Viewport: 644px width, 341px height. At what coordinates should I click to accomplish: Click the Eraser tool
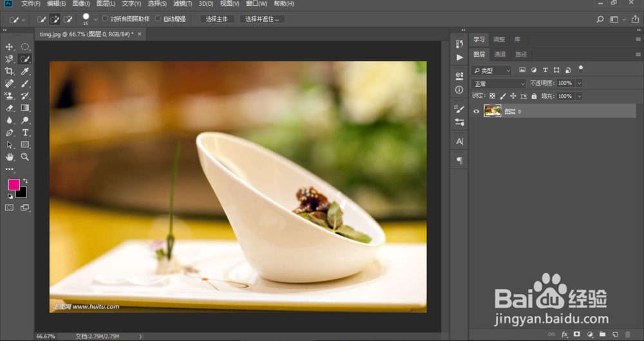pos(10,107)
